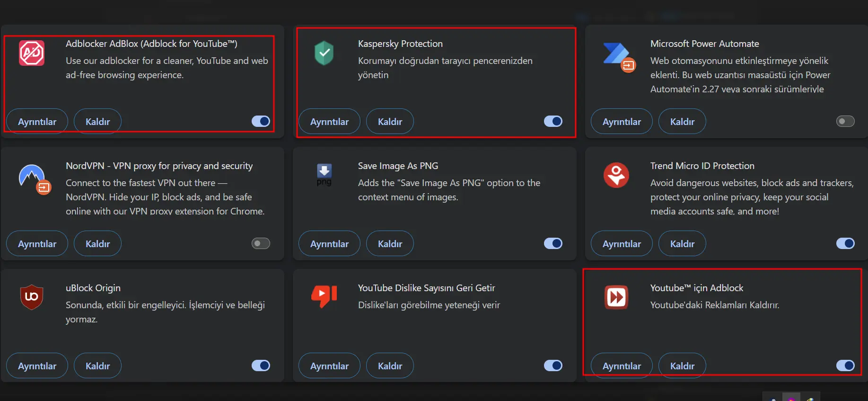868x401 pixels.
Task: Click the Kaspersky Protection green shield icon
Action: click(x=324, y=53)
